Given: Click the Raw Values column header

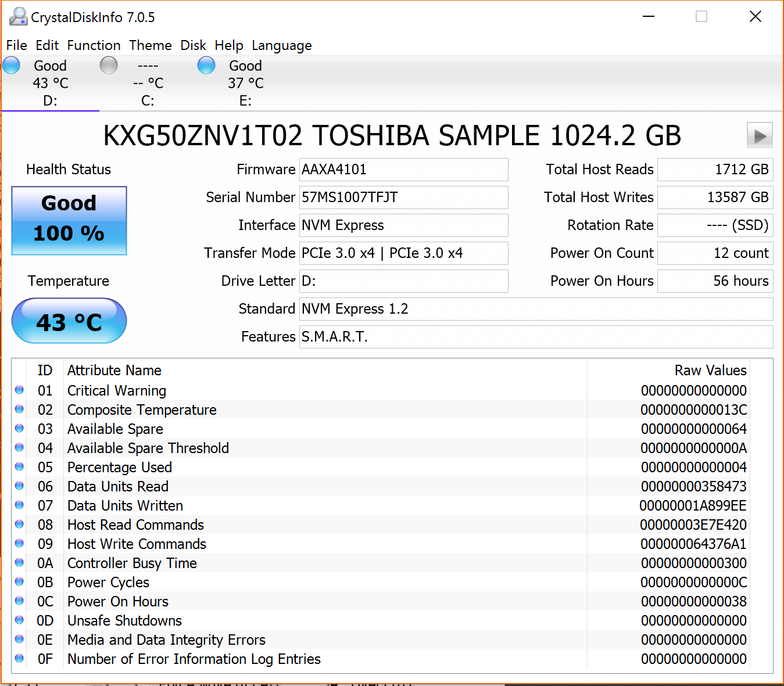Looking at the screenshot, I should [710, 371].
